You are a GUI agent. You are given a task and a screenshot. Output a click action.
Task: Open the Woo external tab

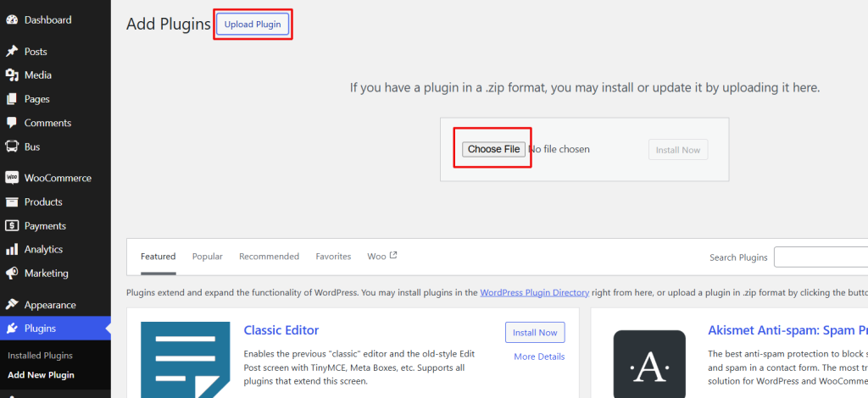[x=381, y=257]
